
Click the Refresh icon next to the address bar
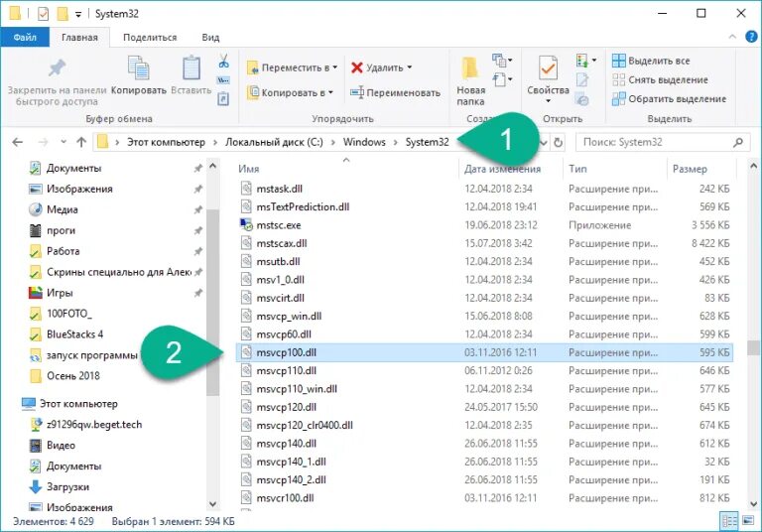coord(558,143)
